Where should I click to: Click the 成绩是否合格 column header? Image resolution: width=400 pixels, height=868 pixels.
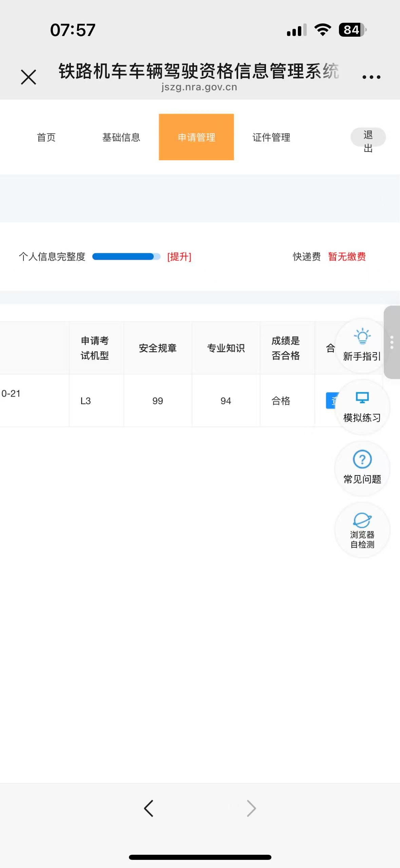pyautogui.click(x=286, y=348)
